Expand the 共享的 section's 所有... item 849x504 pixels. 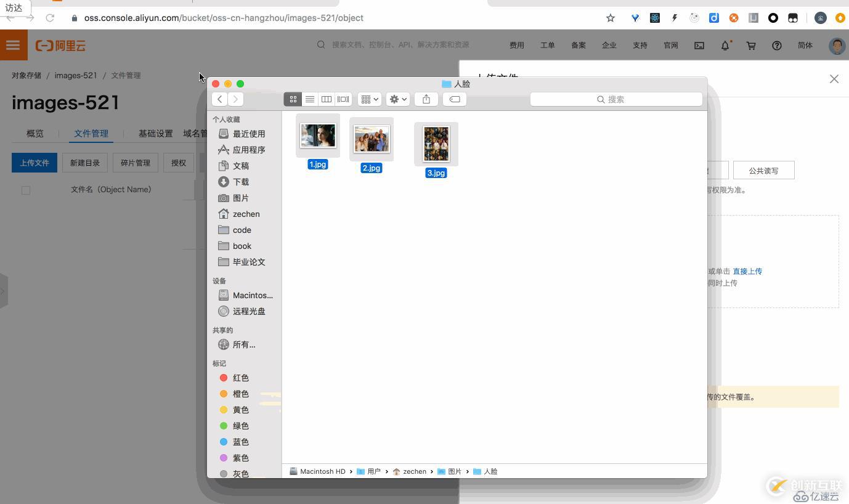244,344
